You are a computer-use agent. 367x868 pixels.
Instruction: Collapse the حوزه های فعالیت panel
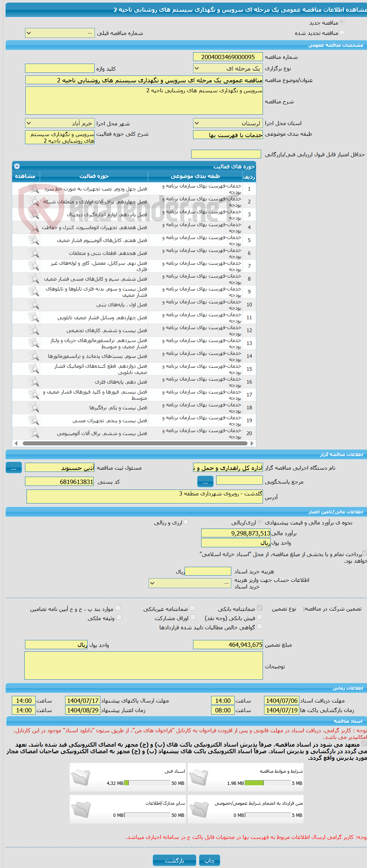[x=17, y=166]
